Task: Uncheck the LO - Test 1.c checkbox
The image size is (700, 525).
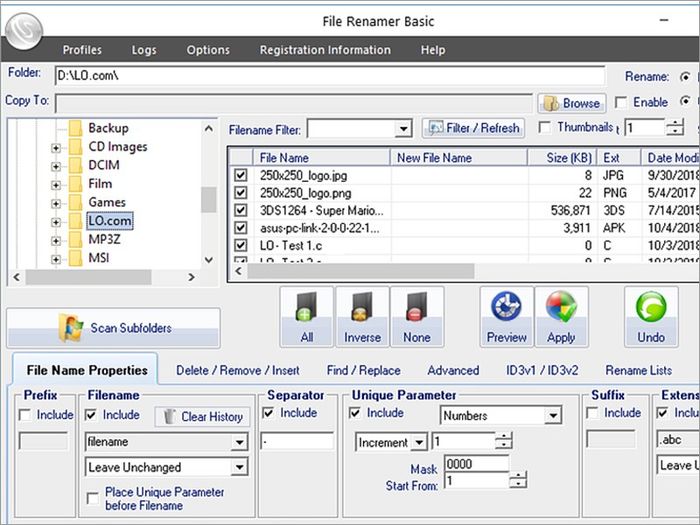Action: [241, 246]
